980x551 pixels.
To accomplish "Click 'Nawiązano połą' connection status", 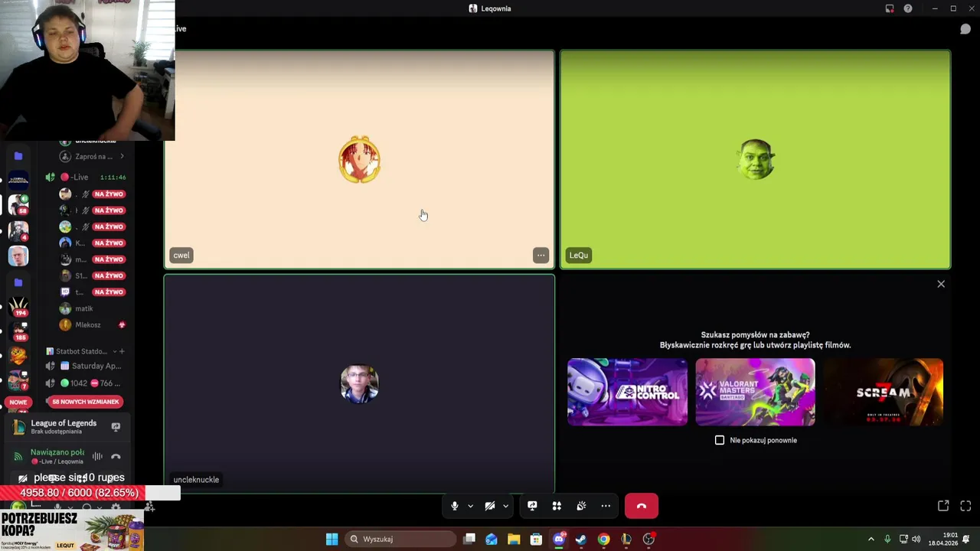I will [x=57, y=452].
